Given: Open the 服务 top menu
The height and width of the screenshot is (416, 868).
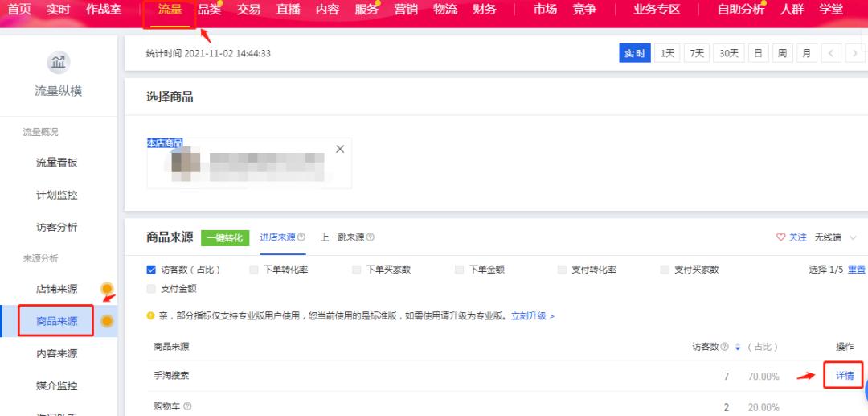Looking at the screenshot, I should (366, 10).
